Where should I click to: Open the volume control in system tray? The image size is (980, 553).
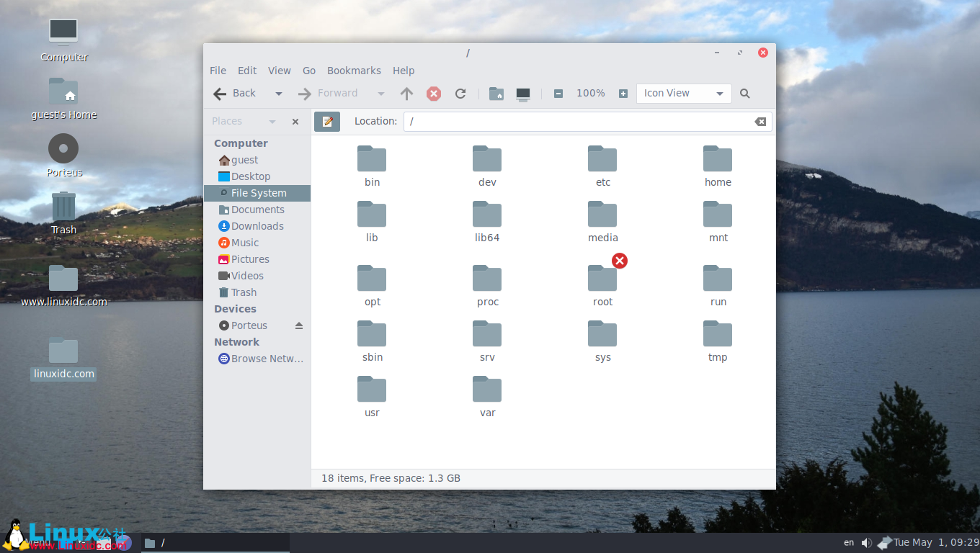point(866,543)
